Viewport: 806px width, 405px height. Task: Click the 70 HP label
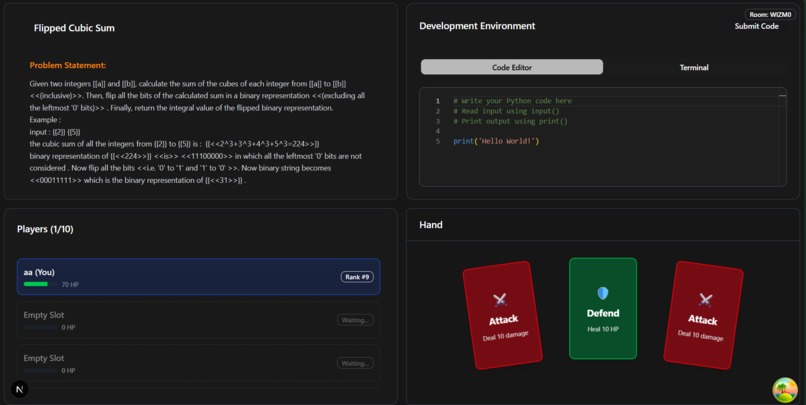[70, 284]
